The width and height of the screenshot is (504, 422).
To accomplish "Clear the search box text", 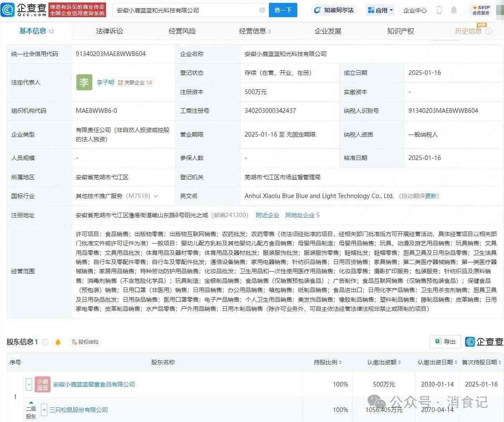I will (262, 10).
